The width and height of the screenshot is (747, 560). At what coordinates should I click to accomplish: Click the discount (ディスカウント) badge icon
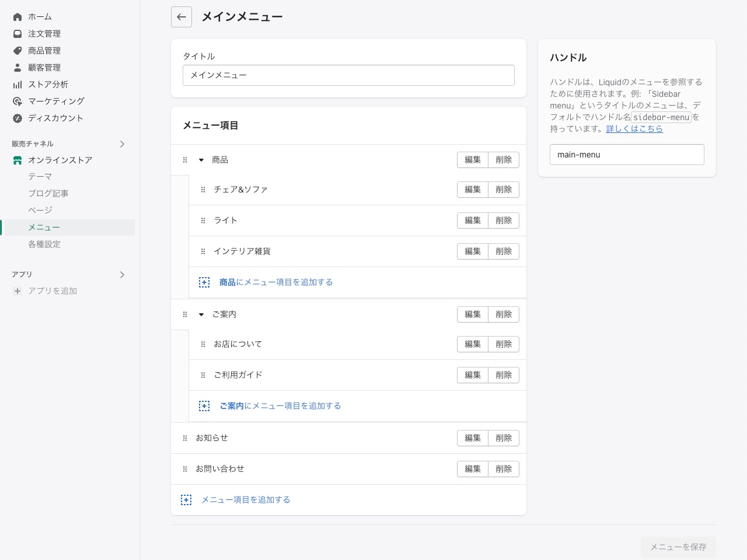coord(18,118)
